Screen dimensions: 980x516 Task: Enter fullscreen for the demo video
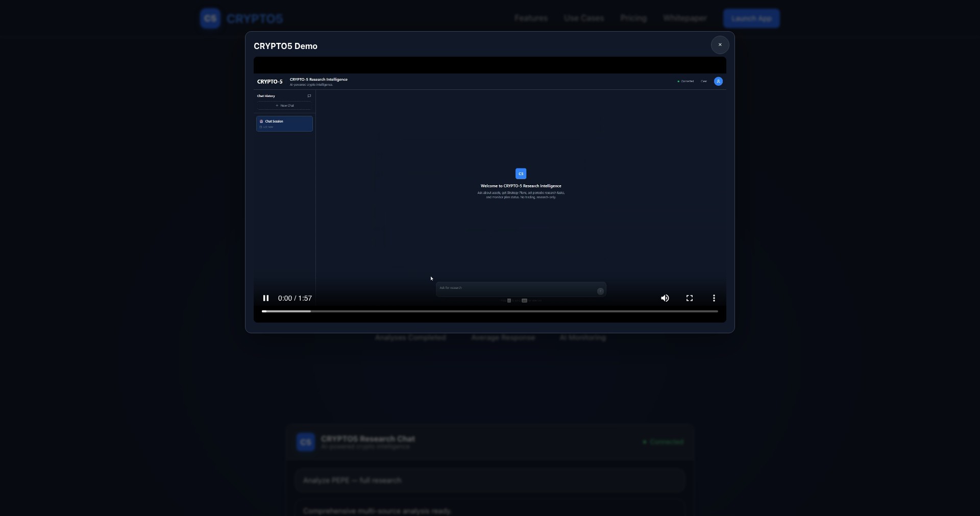[690, 298]
